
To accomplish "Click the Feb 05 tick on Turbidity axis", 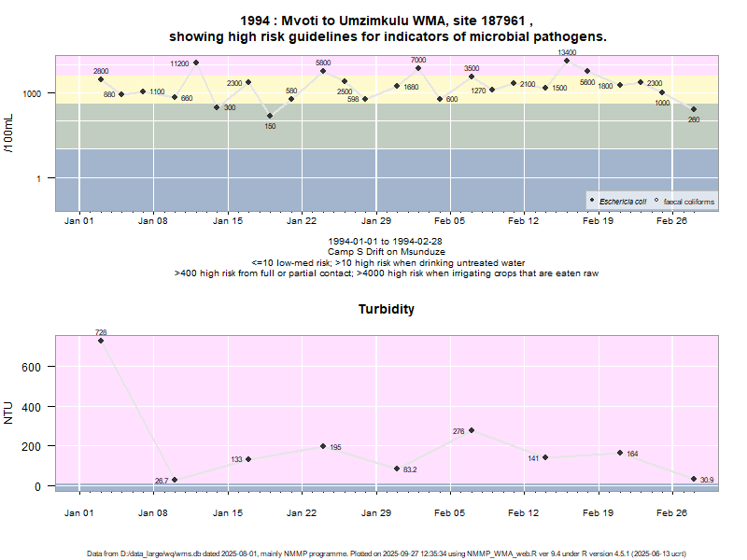I will coord(449,513).
